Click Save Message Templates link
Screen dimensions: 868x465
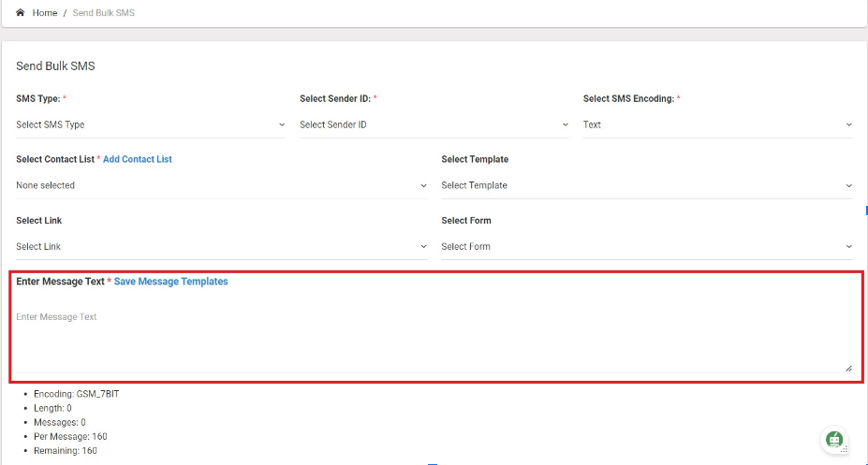170,282
